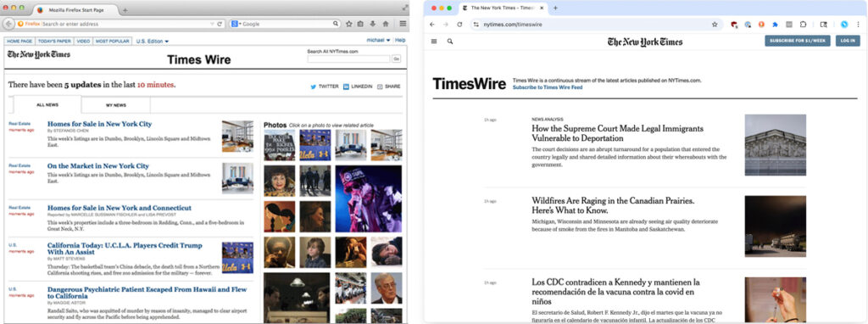Click Supreme Court building thumbnail
Image resolution: width=868 pixels, height=324 pixels.
(775, 145)
